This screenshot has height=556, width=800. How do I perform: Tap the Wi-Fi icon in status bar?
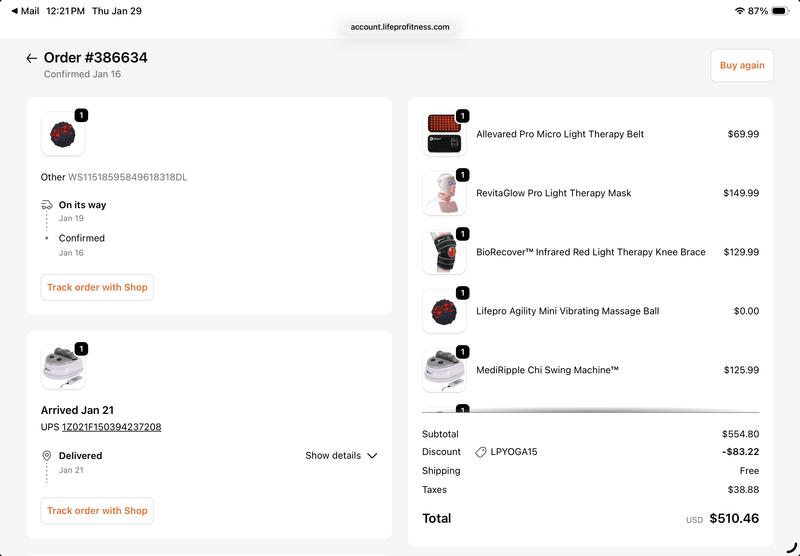point(739,11)
